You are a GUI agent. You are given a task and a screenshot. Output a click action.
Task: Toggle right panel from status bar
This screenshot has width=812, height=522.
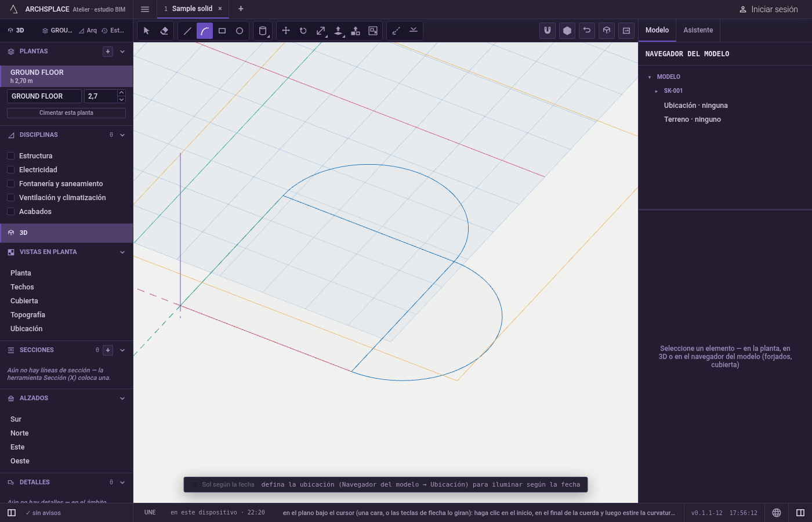[800, 513]
